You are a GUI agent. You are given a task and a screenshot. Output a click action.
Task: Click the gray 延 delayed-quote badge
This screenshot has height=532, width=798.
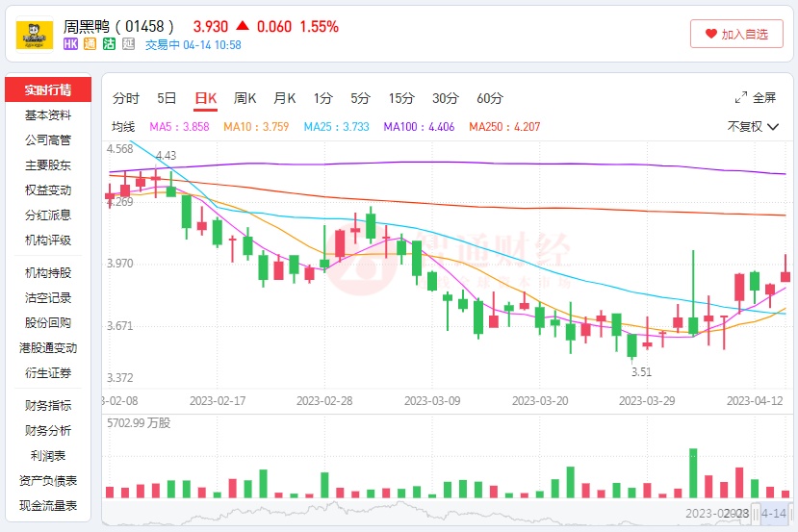[x=129, y=44]
